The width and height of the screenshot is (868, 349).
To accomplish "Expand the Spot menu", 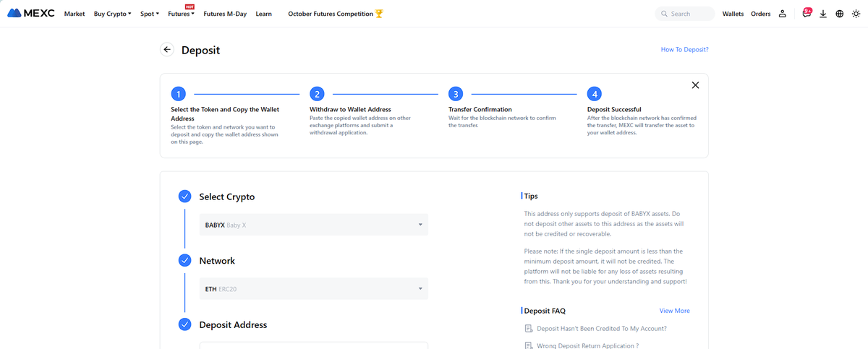I will click(150, 14).
